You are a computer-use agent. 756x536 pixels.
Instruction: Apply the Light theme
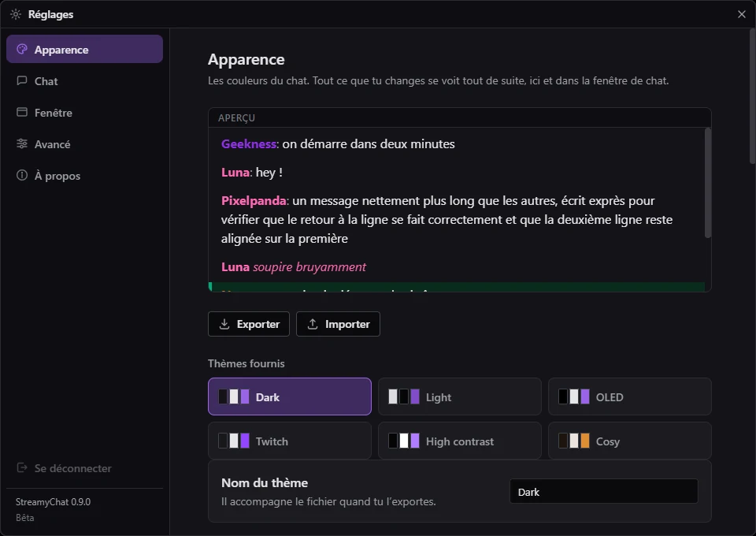(x=459, y=396)
